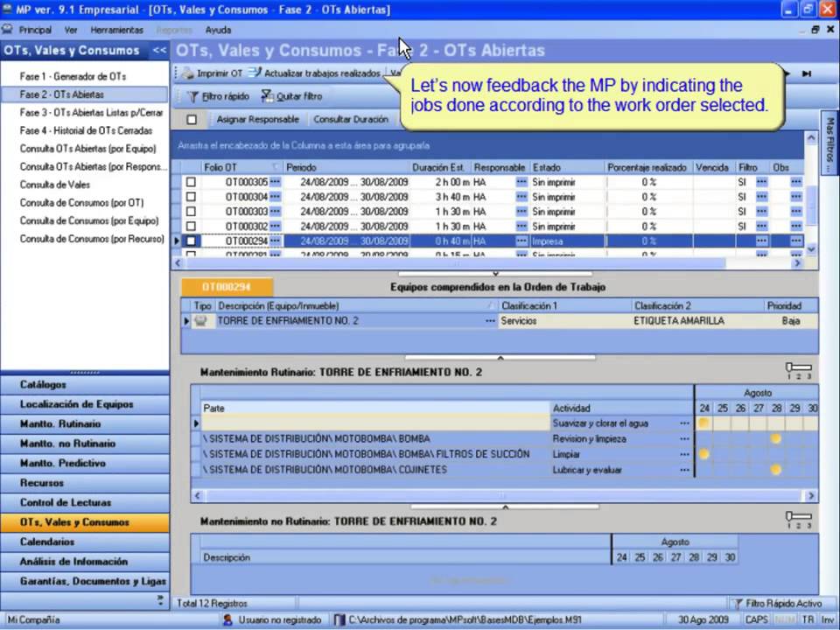The height and width of the screenshot is (630, 840).
Task: Collapse Mantenimiento Rutinario panel splitter arrow
Action: (505, 507)
